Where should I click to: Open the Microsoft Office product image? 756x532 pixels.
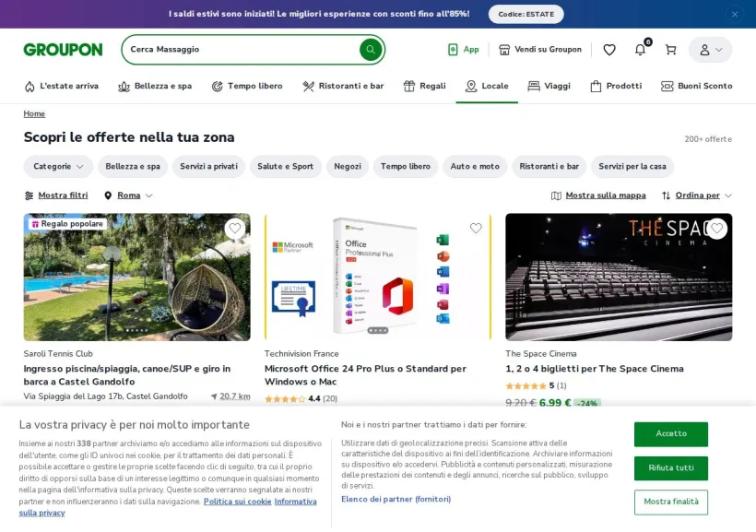[378, 278]
